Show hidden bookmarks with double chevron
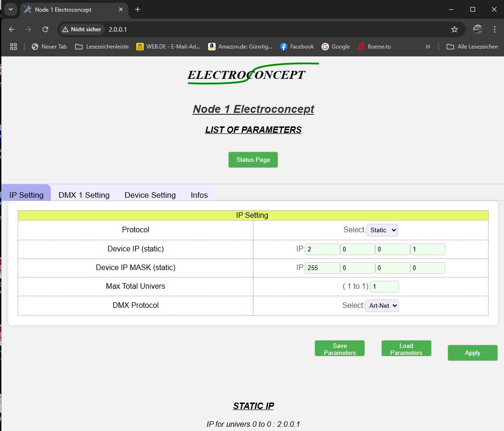 [x=427, y=47]
